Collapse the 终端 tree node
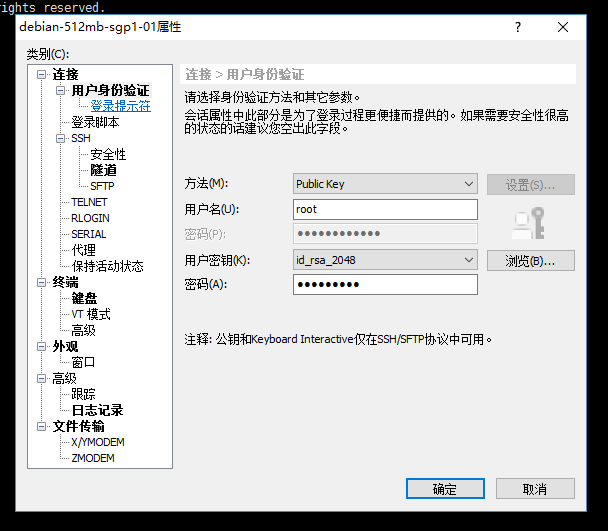The height and width of the screenshot is (531, 608). tap(42, 283)
